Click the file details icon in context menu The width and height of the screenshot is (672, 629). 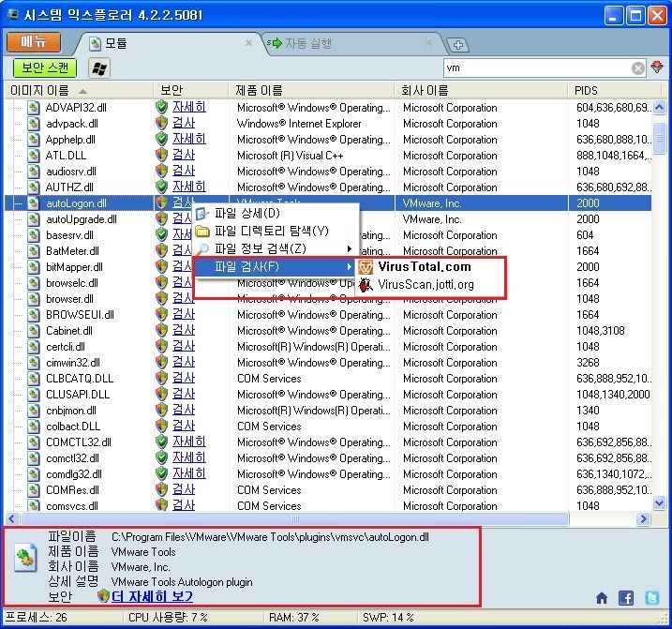[x=202, y=213]
